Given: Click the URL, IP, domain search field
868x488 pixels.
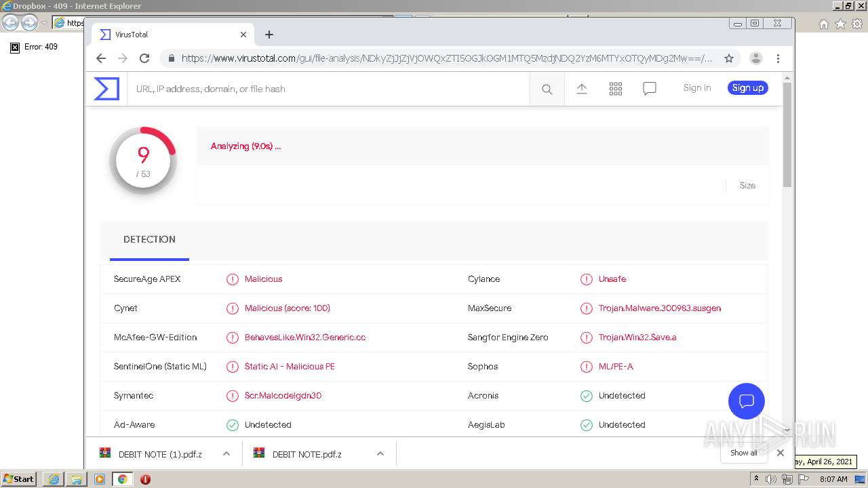Looking at the screenshot, I should pos(328,89).
